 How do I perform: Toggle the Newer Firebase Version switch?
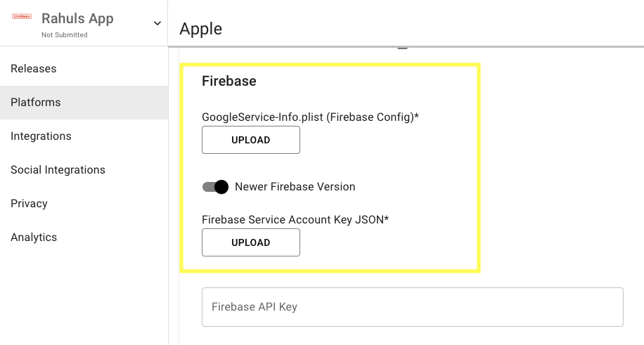(x=216, y=187)
